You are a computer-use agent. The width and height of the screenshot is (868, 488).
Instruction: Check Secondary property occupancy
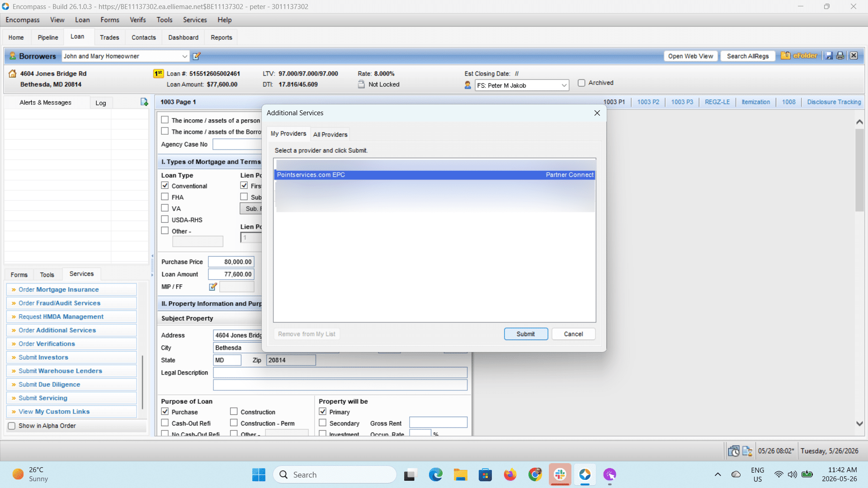[323, 423]
